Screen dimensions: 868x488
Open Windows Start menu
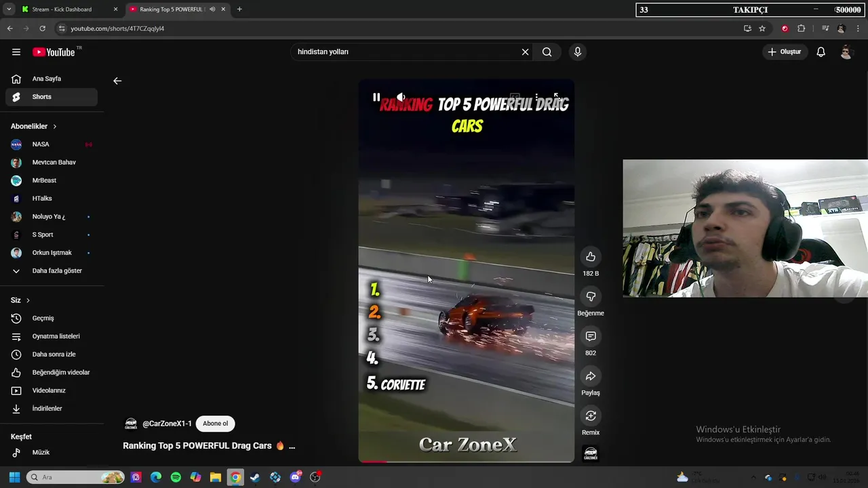pyautogui.click(x=14, y=477)
